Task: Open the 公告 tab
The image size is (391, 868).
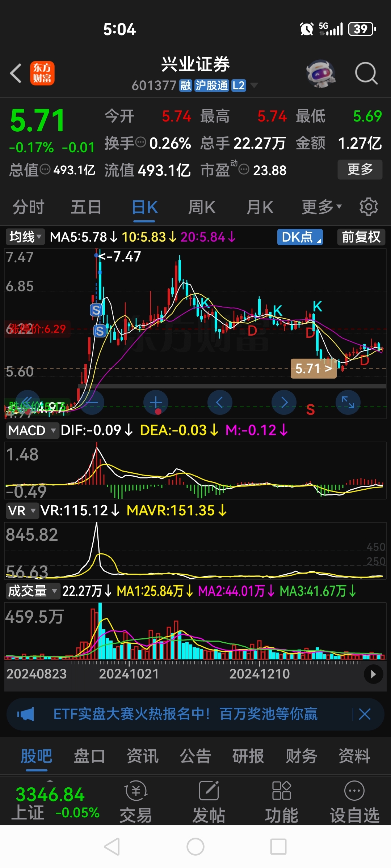Action: [x=195, y=756]
